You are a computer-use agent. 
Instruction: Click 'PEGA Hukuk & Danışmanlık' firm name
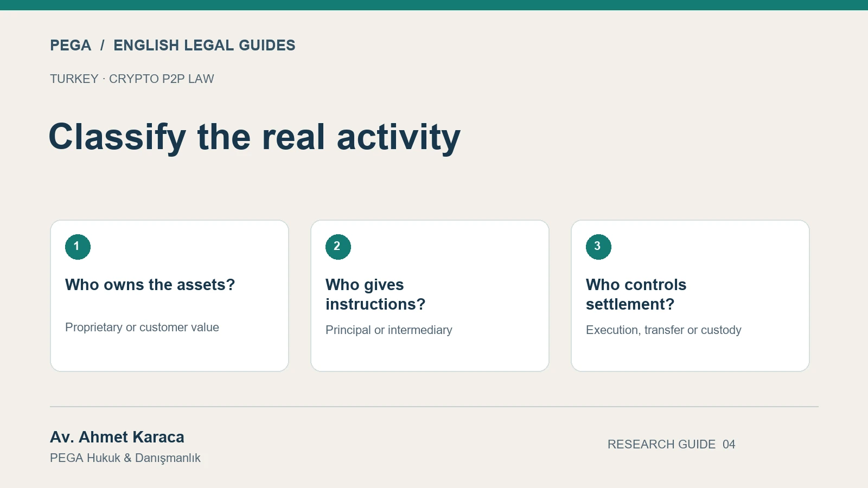(125, 458)
